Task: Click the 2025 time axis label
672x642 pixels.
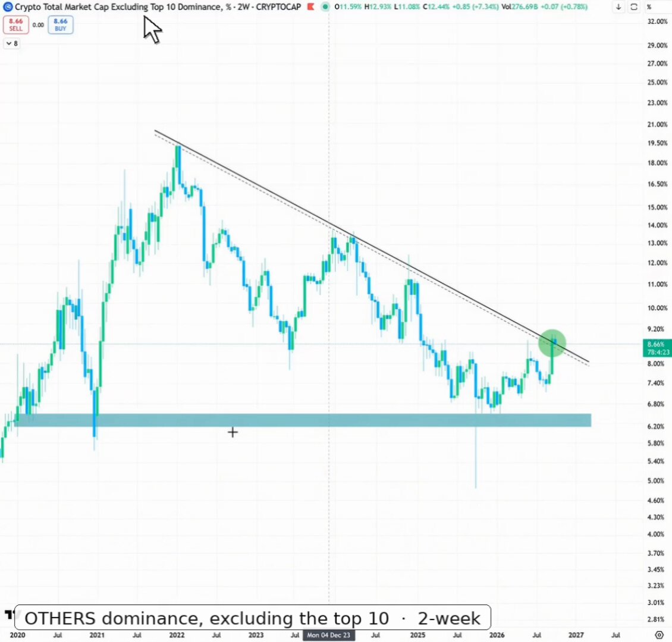Action: click(x=417, y=635)
